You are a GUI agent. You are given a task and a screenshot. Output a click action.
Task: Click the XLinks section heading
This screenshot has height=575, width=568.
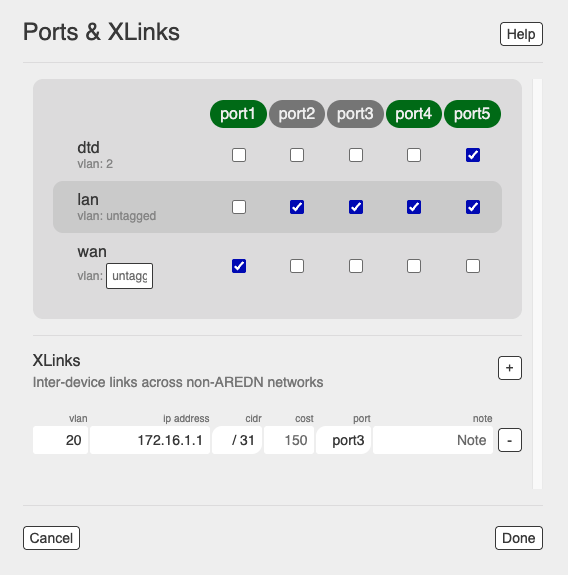point(56,360)
